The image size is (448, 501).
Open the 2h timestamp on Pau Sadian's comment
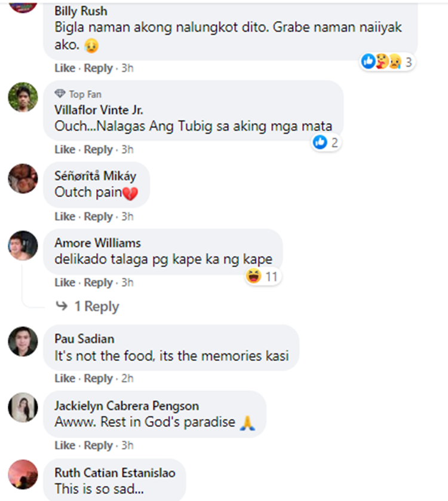pos(127,378)
